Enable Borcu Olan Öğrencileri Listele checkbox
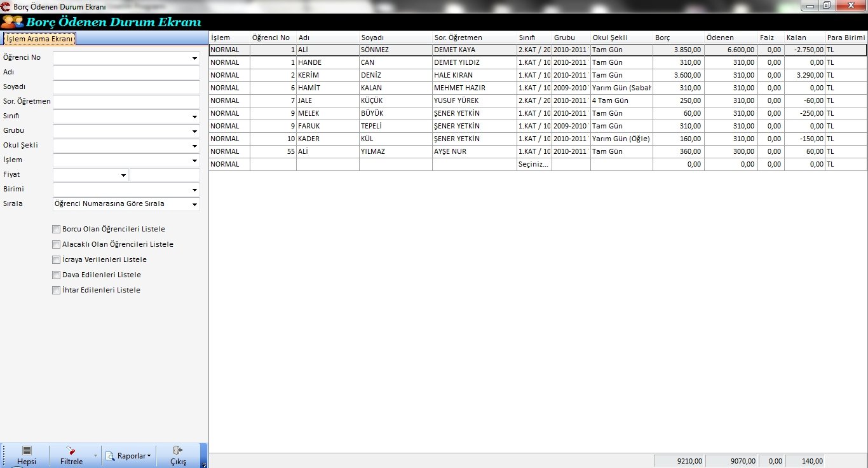 (57, 229)
